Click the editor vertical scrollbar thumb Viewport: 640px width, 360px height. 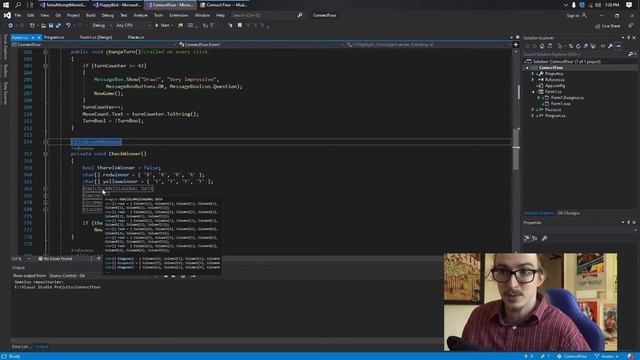click(516, 149)
